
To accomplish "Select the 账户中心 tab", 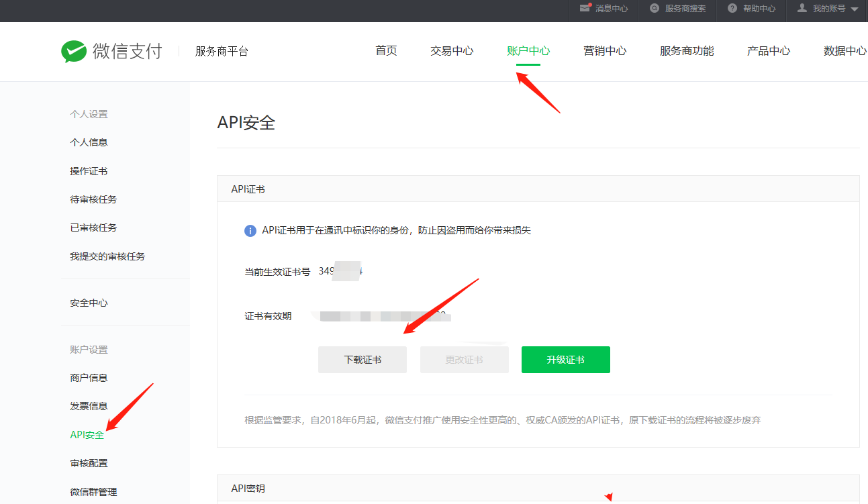I will 528,51.
